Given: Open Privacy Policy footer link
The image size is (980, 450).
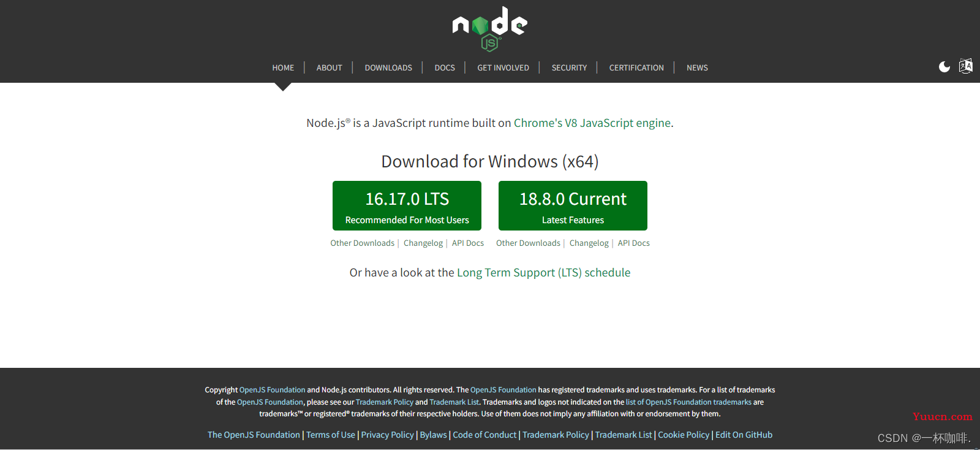Looking at the screenshot, I should tap(388, 435).
